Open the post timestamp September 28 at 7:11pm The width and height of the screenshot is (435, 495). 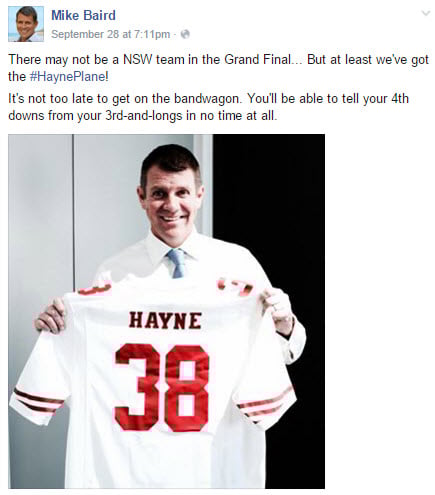click(x=111, y=34)
